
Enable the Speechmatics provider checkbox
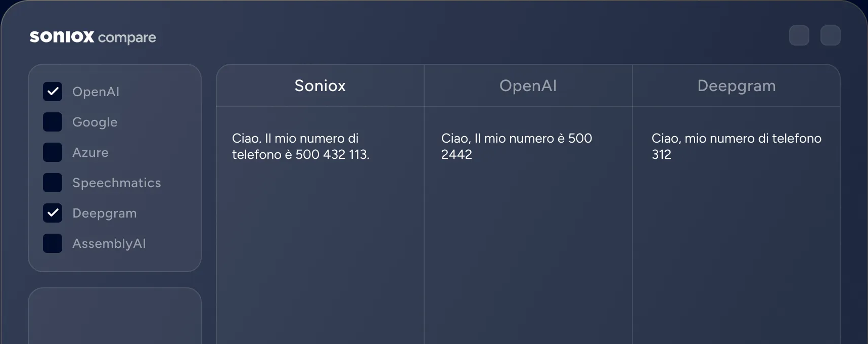pos(53,183)
